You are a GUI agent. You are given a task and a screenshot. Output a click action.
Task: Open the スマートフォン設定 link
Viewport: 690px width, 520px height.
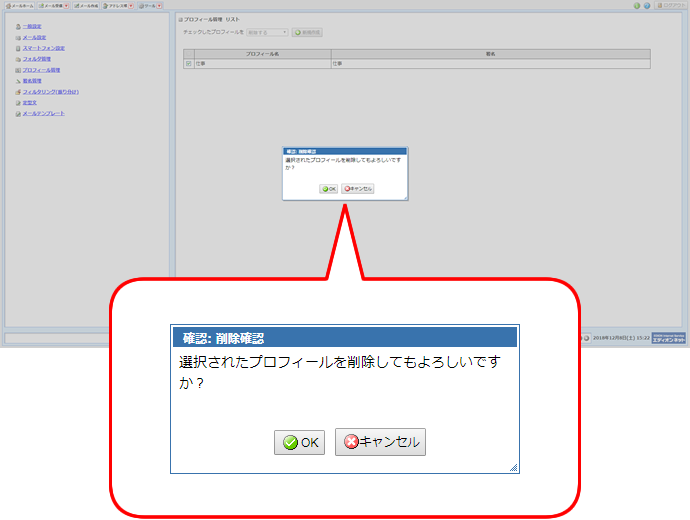44,48
